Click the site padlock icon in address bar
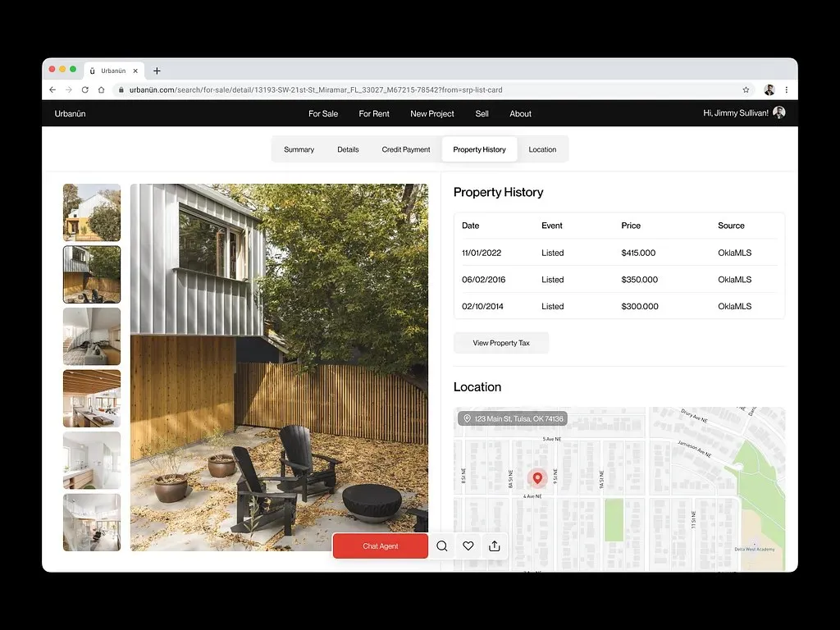 (x=121, y=90)
